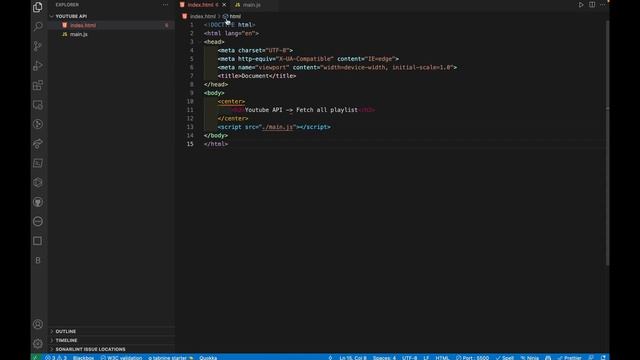This screenshot has height=360, width=640.
Task: Open the Extensions view
Action: point(38,85)
